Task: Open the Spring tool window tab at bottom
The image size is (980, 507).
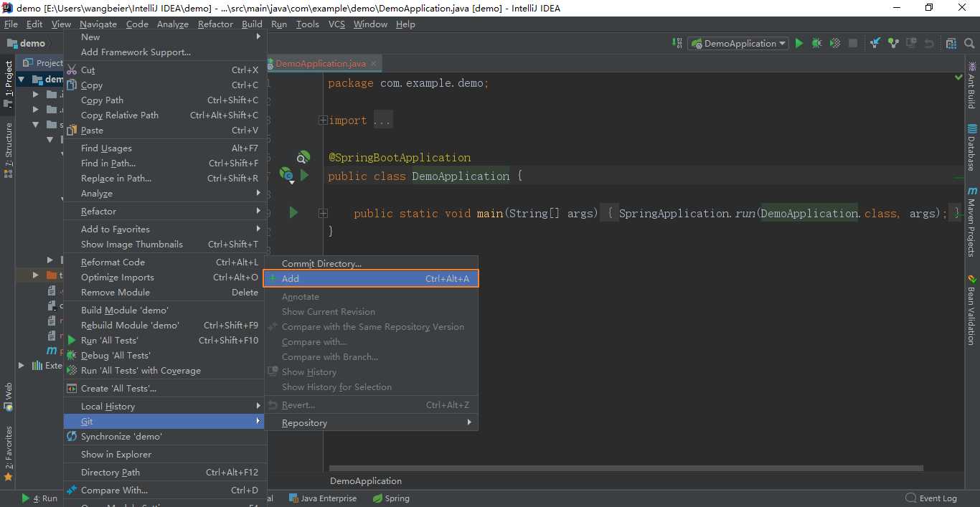Action: [x=390, y=498]
